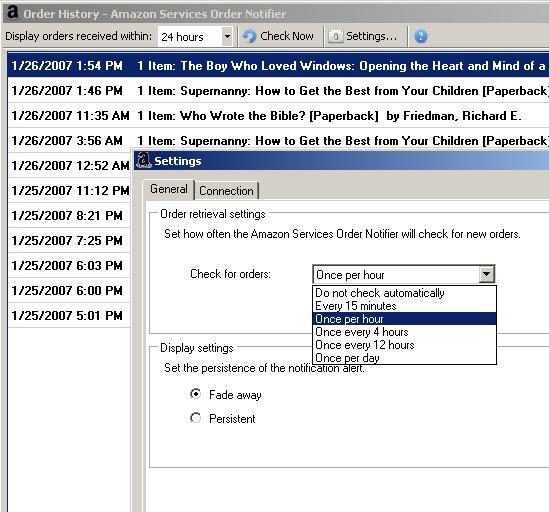Viewport: 549px width, 512px height.
Task: Choose Every 15 minutes from the list
Action: [x=404, y=306]
